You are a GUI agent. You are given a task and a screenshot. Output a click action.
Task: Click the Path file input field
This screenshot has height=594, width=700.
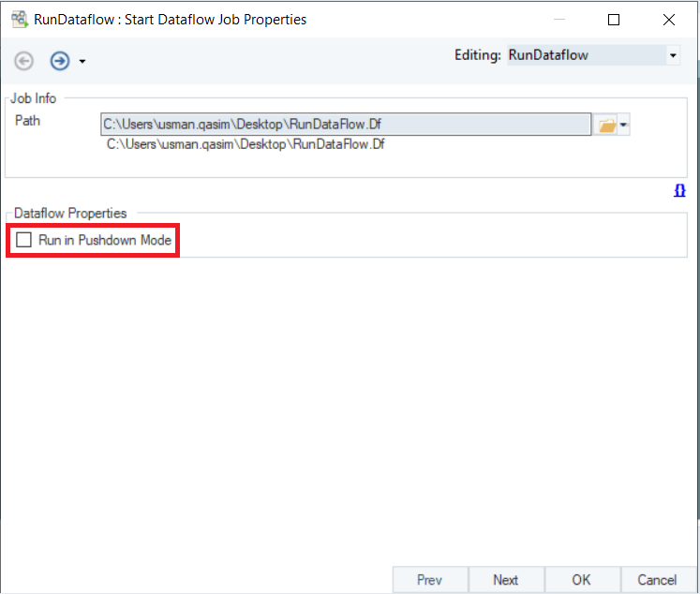coord(345,125)
